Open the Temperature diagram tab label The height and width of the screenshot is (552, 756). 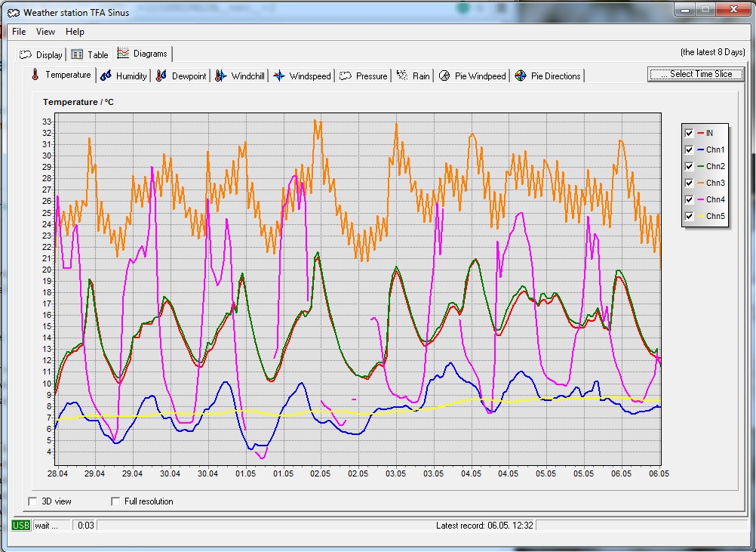coord(68,75)
